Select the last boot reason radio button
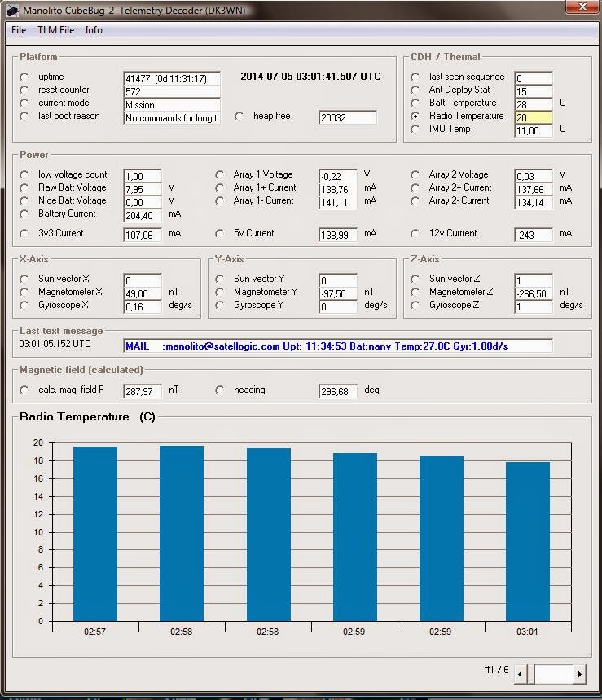Image resolution: width=602 pixels, height=700 pixels. tap(24, 116)
